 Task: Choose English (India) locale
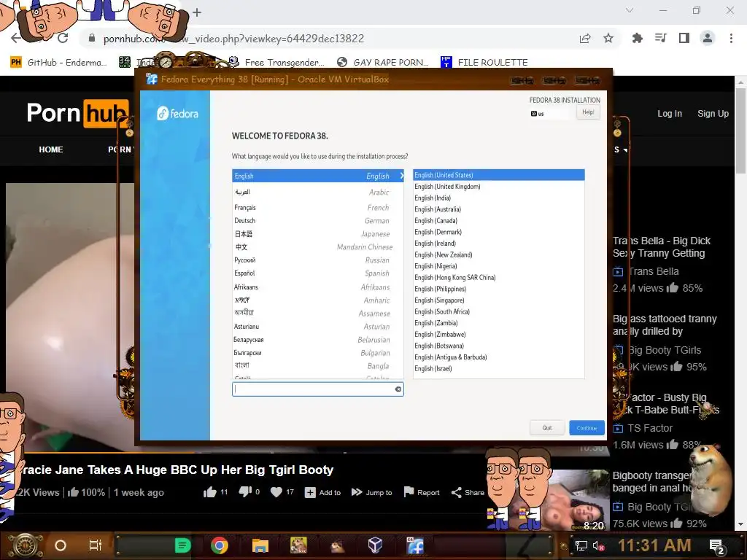[x=499, y=198]
